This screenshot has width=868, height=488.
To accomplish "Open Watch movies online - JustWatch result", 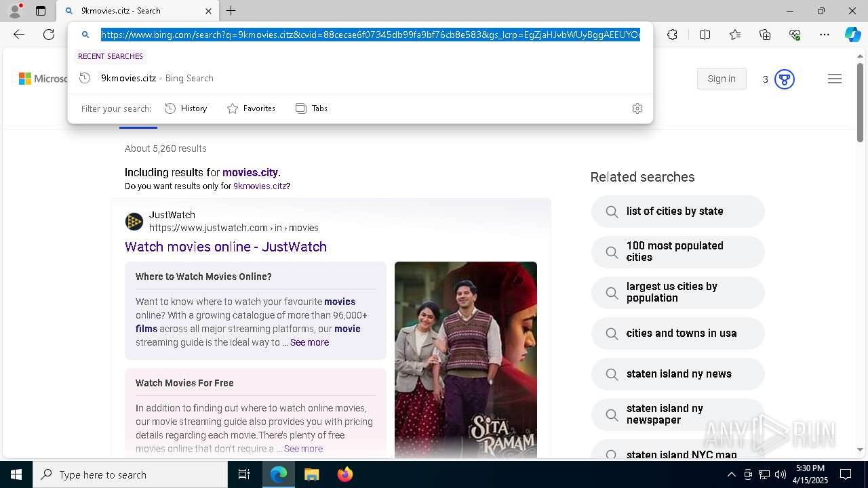I will (x=226, y=247).
